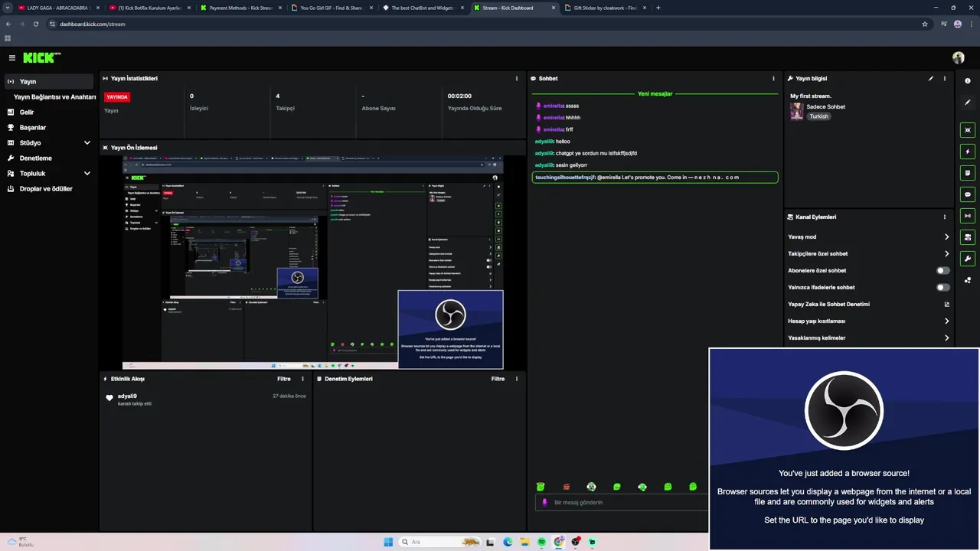The height and width of the screenshot is (551, 980).
Task: Open Sohbet panel three-dot menu
Action: pyautogui.click(x=773, y=78)
